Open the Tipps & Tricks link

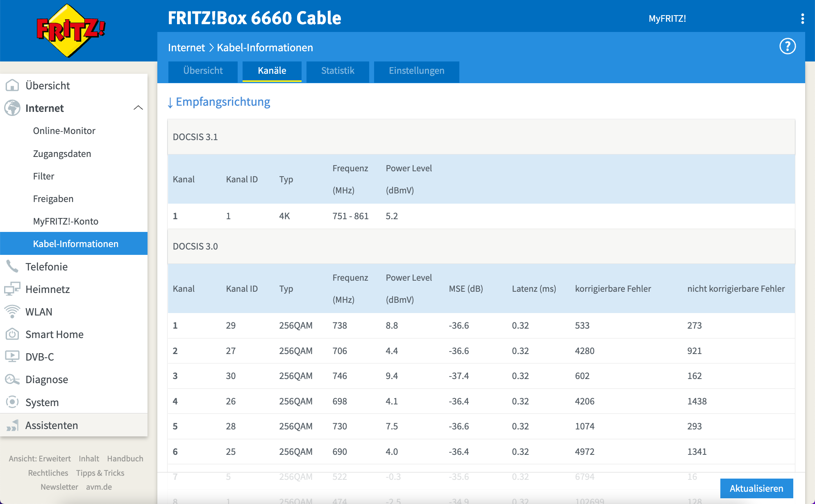(x=100, y=473)
